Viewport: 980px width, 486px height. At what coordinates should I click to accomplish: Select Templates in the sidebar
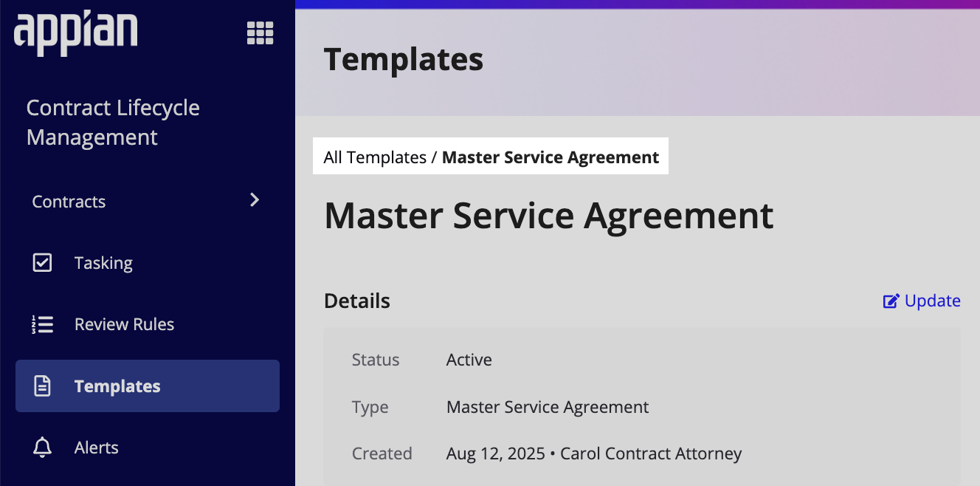click(x=148, y=386)
